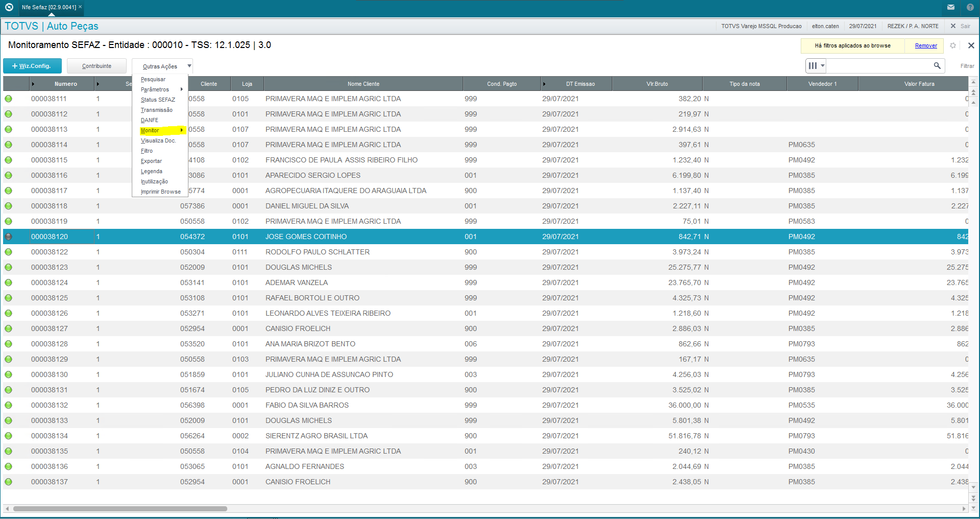This screenshot has height=519, width=980.
Task: Click green status dot of note 000038125
Action: click(9, 298)
